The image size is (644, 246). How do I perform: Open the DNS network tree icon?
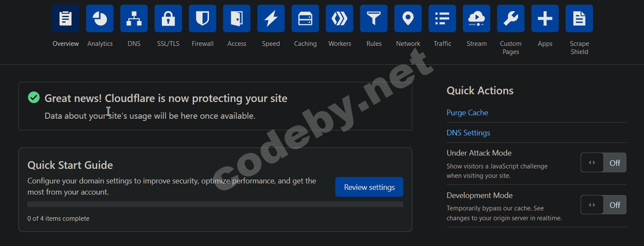click(x=134, y=18)
